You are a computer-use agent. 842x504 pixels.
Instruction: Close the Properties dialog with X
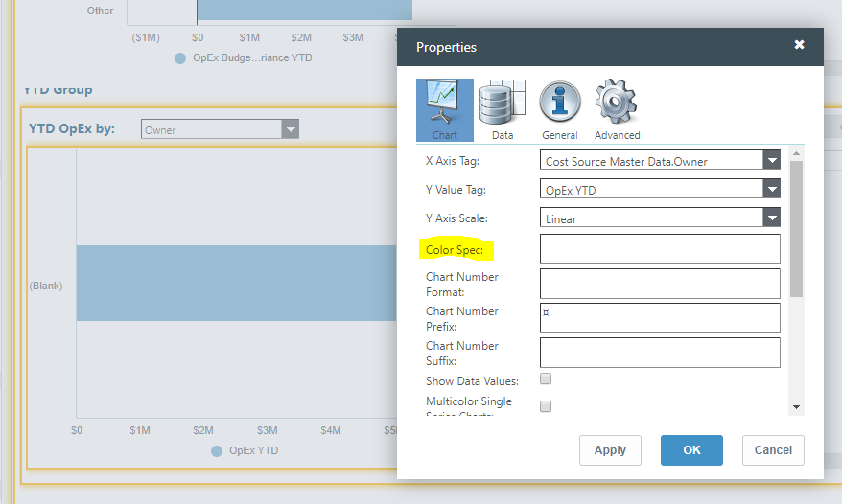[x=799, y=44]
